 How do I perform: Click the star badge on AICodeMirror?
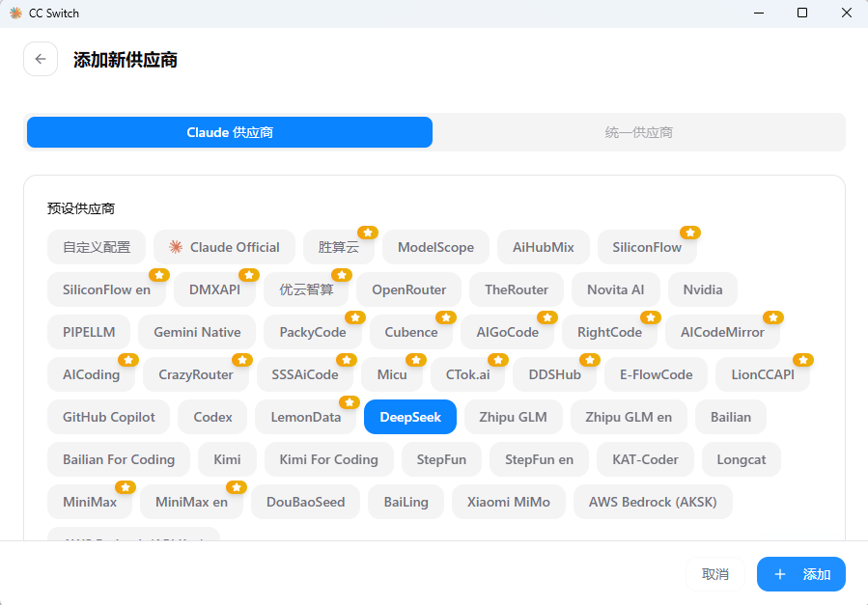click(772, 317)
